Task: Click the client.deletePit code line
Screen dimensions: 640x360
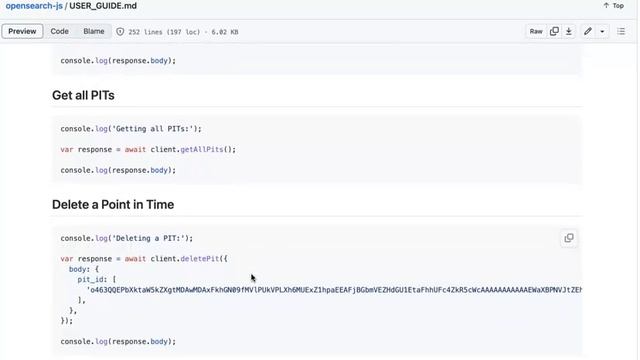Action: coord(144,259)
